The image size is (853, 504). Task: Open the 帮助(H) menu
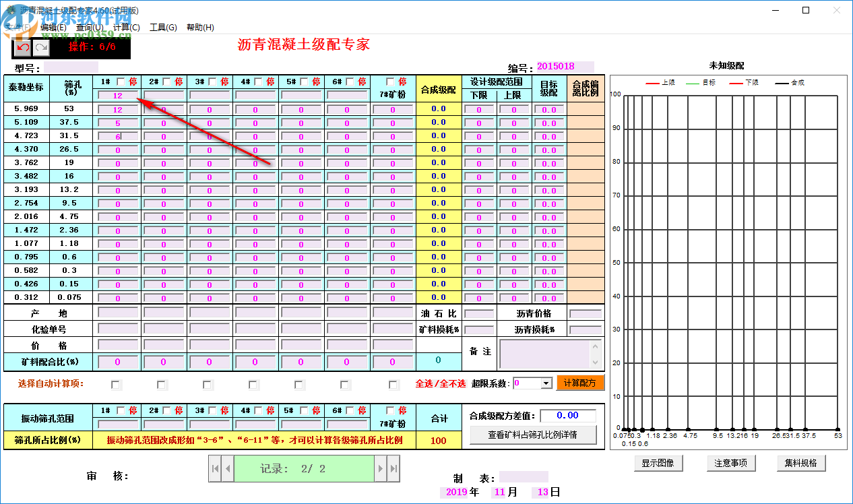(201, 27)
